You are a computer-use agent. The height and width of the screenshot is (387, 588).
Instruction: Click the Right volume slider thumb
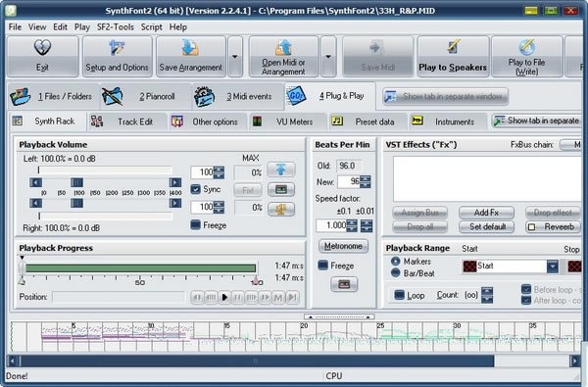[x=76, y=203]
